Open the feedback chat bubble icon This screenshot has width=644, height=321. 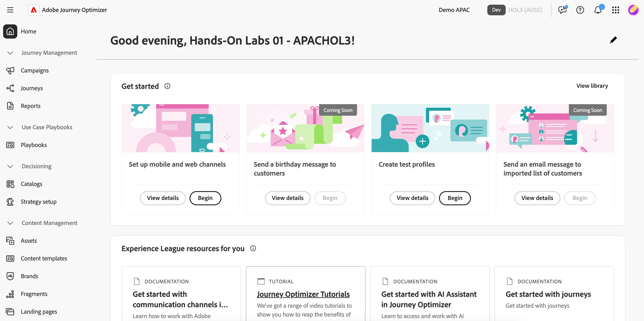click(x=562, y=10)
